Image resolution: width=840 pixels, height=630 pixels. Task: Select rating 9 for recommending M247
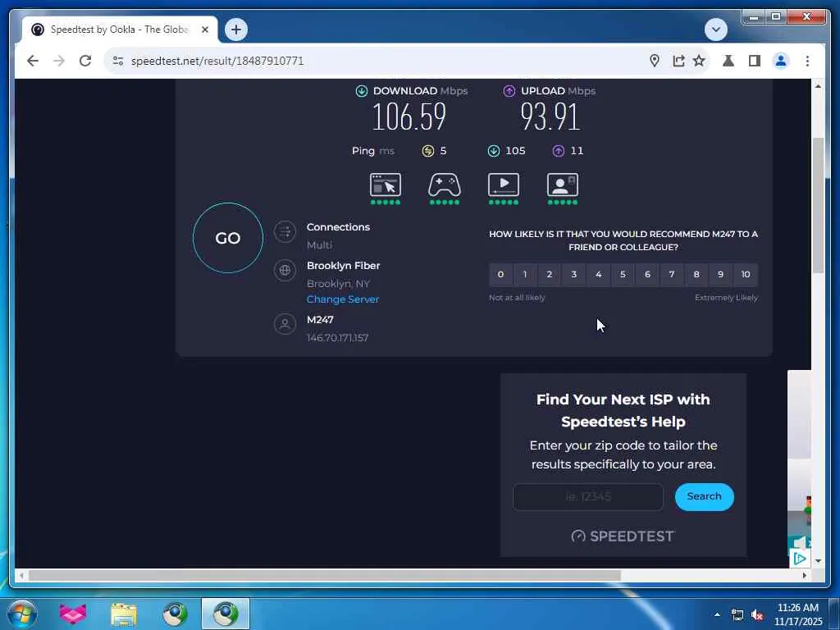(x=720, y=274)
